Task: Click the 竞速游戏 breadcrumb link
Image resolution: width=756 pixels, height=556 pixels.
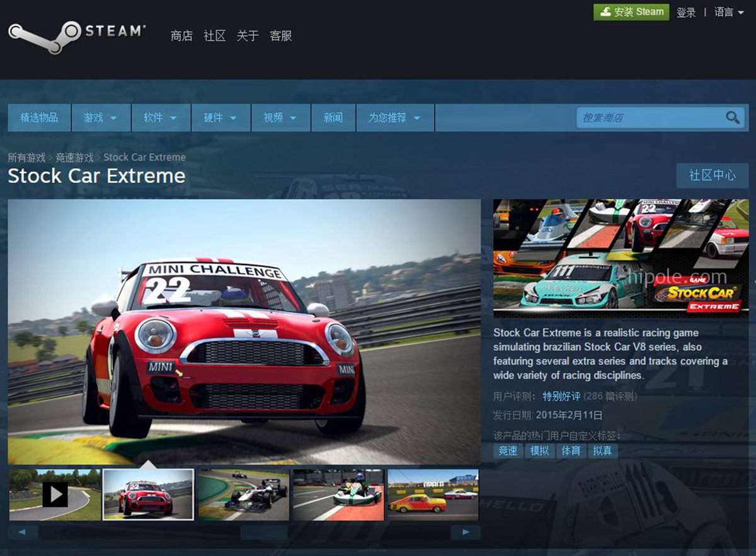Action: click(74, 157)
